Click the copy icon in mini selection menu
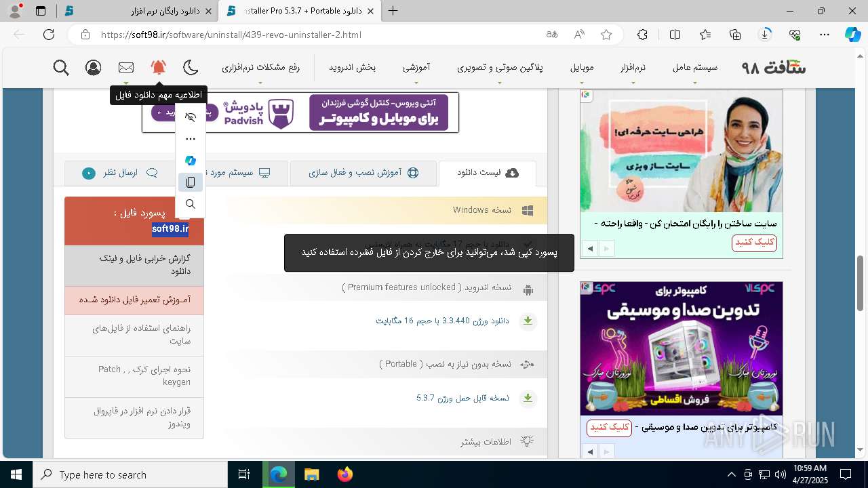868x488 pixels. click(x=191, y=182)
